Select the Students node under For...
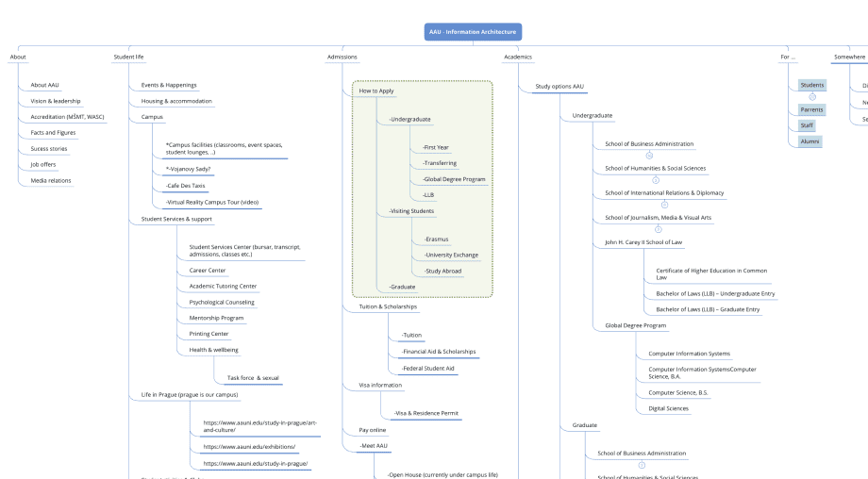Screen dimensions: 868x479 (x=812, y=85)
